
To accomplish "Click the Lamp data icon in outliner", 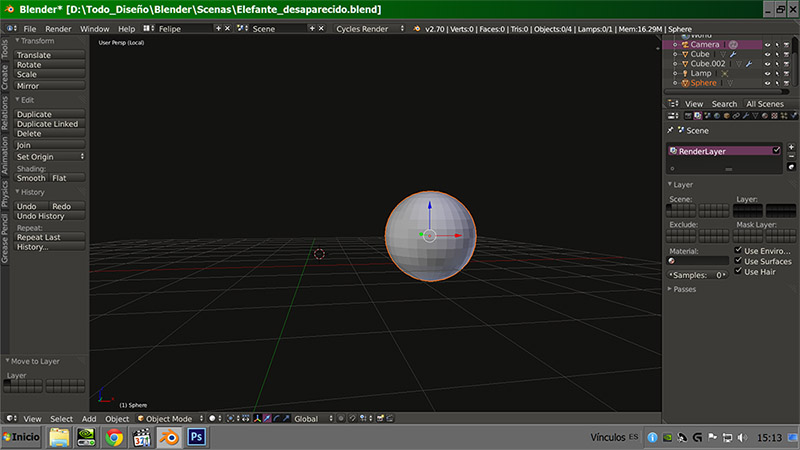I will [724, 73].
